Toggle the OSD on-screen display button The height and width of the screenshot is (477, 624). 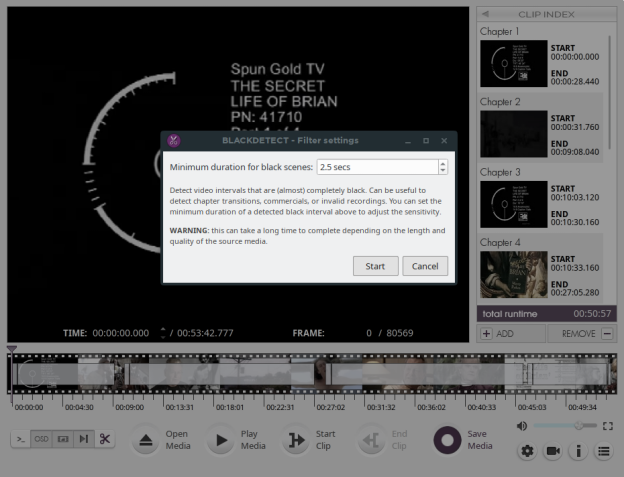[x=41, y=439]
